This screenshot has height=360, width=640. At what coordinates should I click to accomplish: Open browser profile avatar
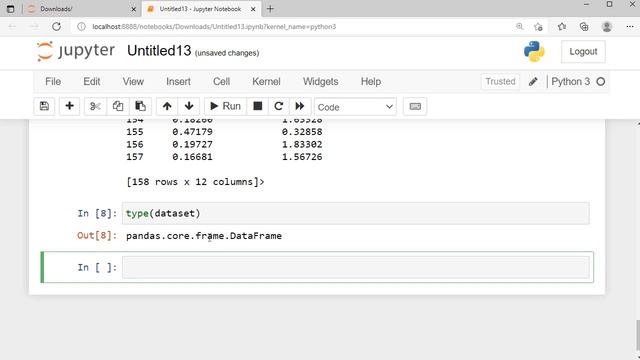[x=607, y=27]
